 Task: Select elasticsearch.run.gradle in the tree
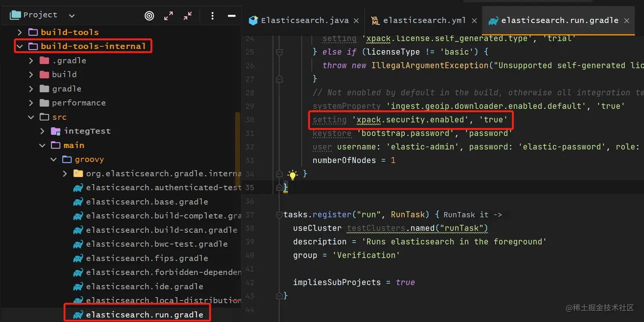[144, 315]
